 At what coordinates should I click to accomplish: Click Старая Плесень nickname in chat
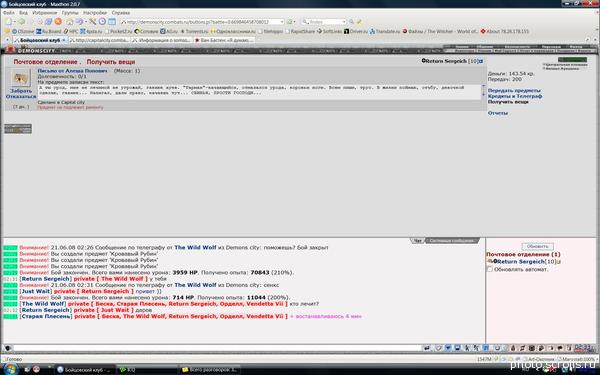click(x=46, y=316)
